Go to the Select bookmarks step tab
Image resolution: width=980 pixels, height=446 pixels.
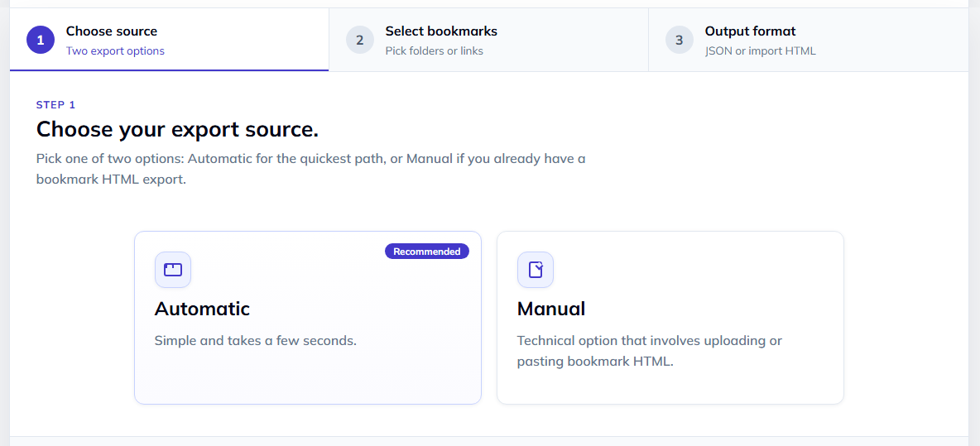click(x=488, y=40)
